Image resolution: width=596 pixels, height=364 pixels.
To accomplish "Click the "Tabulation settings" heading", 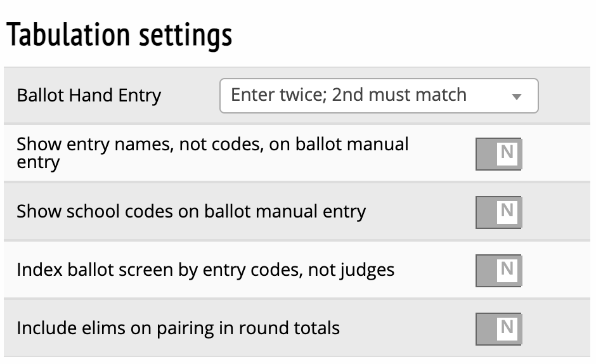I will (119, 36).
